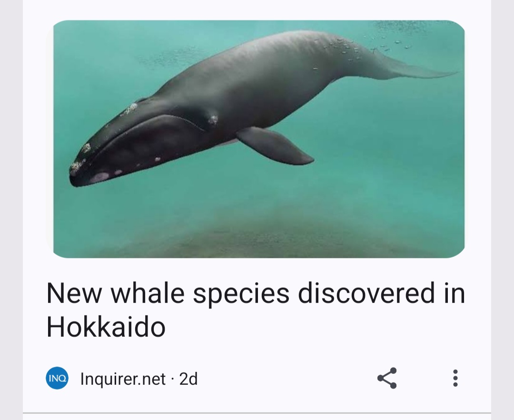Viewport: 514px width, 420px height.
Task: Select the word 'Hokkaido' in the headline
Action: pos(106,327)
